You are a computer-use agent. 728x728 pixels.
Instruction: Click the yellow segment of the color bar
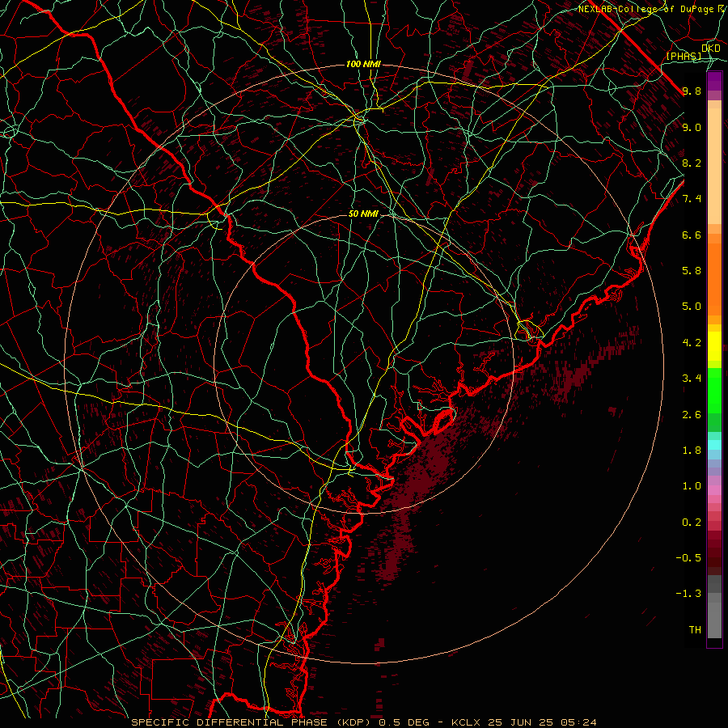point(714,346)
